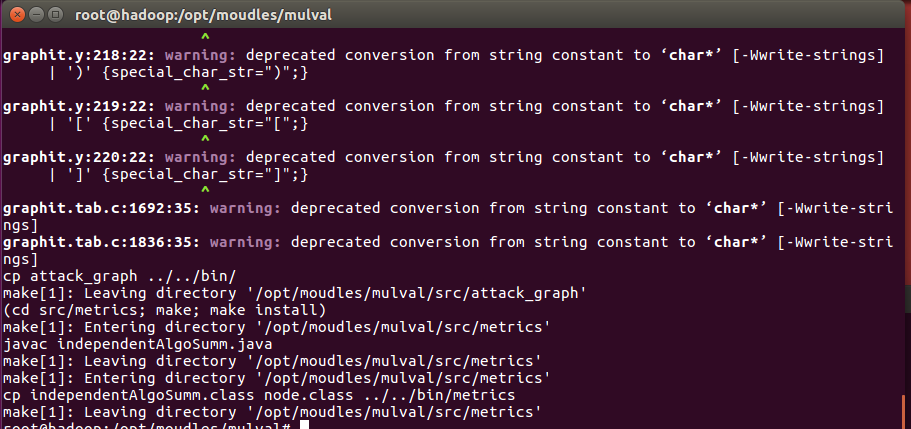Close the terminal window with red button

18,14
